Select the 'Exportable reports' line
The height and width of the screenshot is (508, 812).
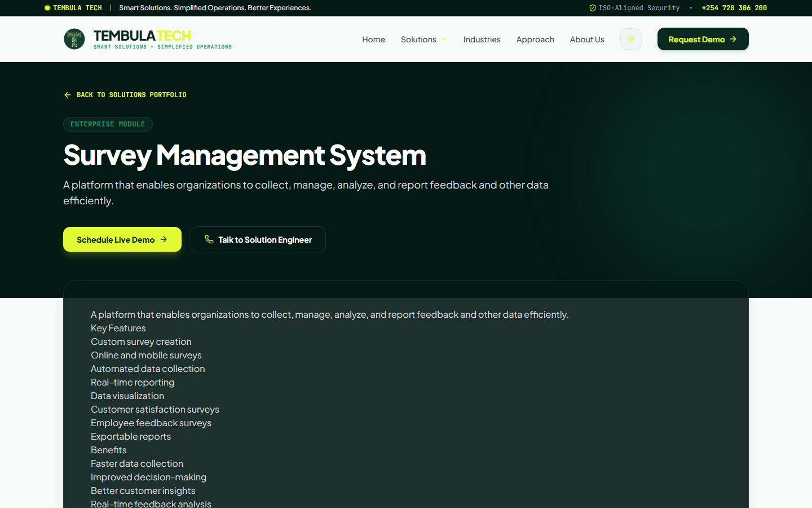pos(131,436)
